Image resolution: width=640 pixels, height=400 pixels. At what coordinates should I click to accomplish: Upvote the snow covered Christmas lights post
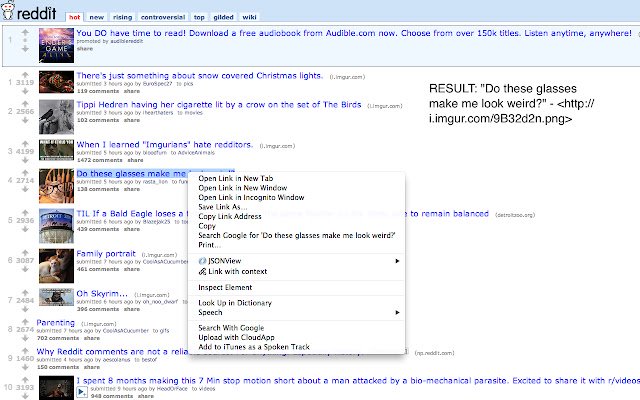coord(25,75)
